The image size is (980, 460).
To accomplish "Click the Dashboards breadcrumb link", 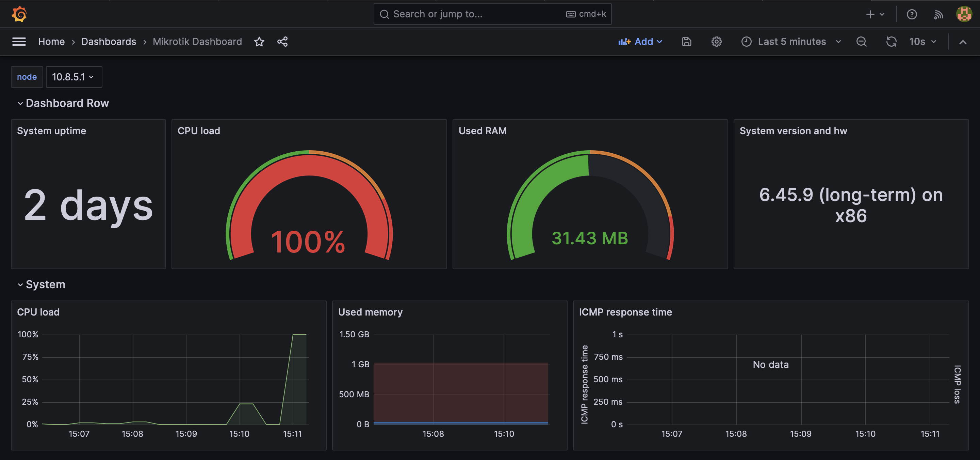I will coord(108,41).
